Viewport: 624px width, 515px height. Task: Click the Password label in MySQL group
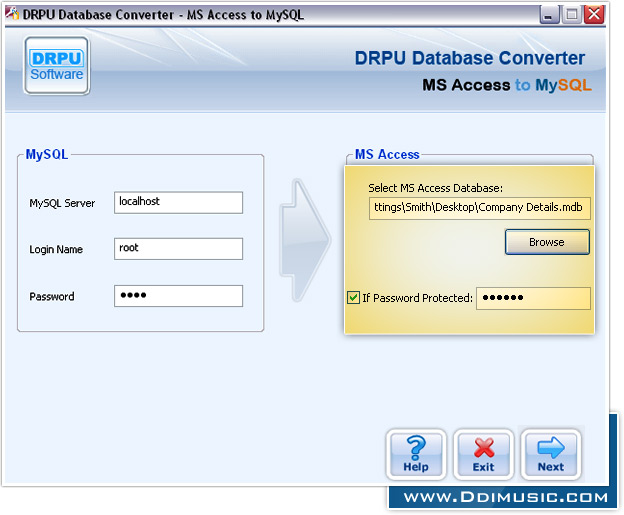point(52,297)
